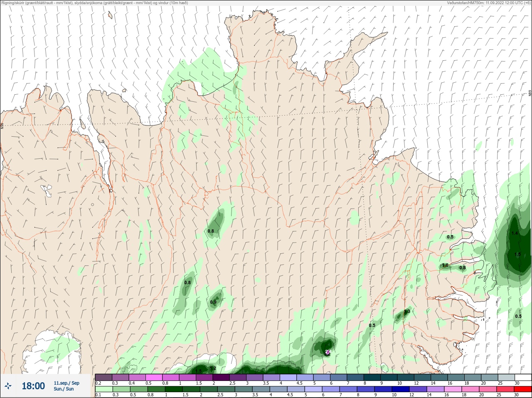Click the Veðurstofan pinwheel logo icon
Viewport: 532px width, 398px height.
(8, 386)
